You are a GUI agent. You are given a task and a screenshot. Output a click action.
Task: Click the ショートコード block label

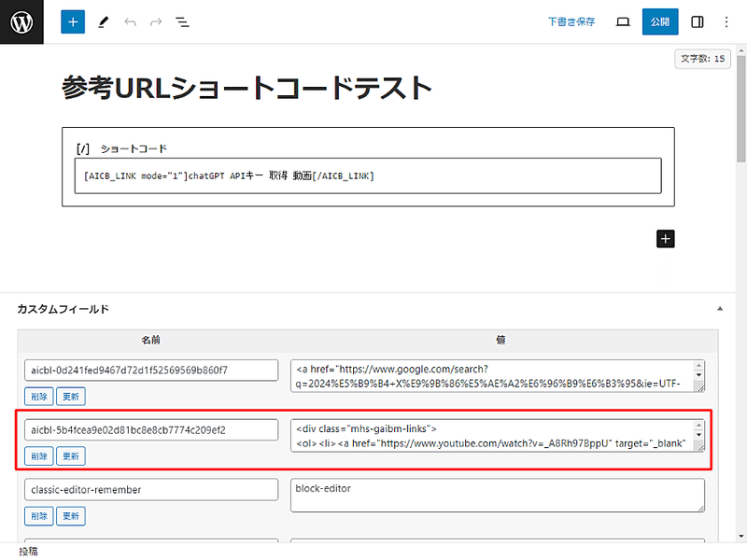[x=134, y=148]
